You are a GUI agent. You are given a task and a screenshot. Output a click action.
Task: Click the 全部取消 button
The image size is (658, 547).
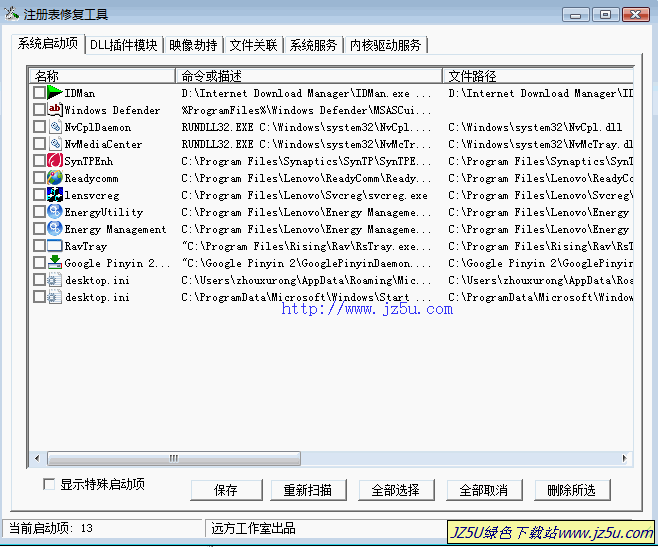484,490
